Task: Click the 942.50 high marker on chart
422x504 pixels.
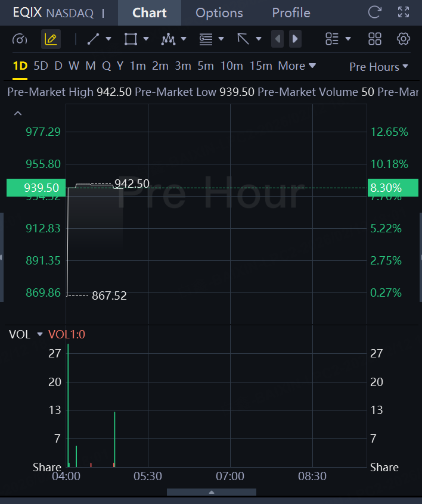Action: tap(132, 183)
